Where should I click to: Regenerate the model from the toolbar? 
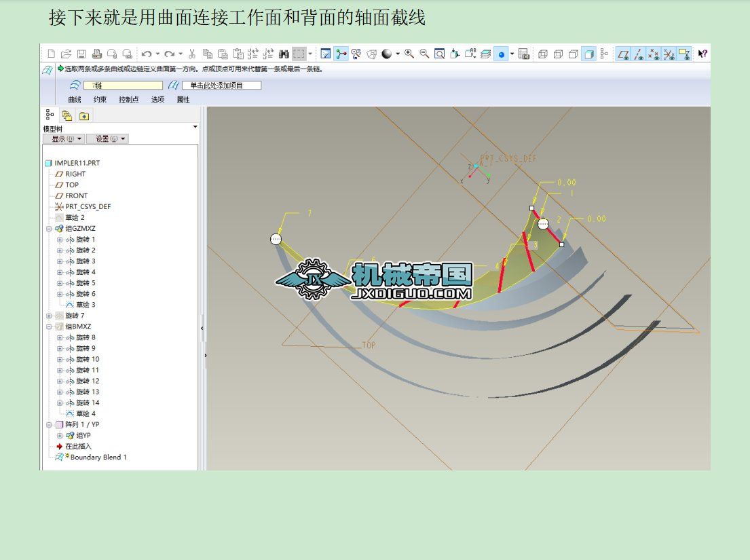[253, 54]
